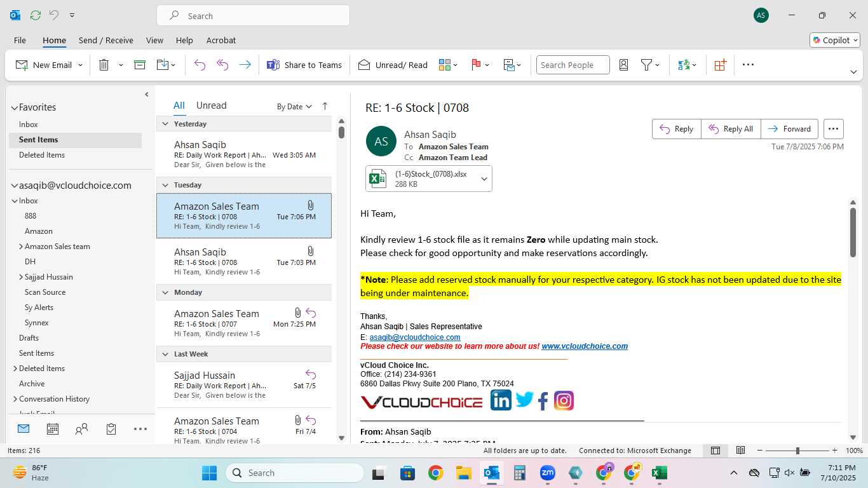This screenshot has width=868, height=488.
Task: Open more actions menu in reading pane
Action: point(834,129)
